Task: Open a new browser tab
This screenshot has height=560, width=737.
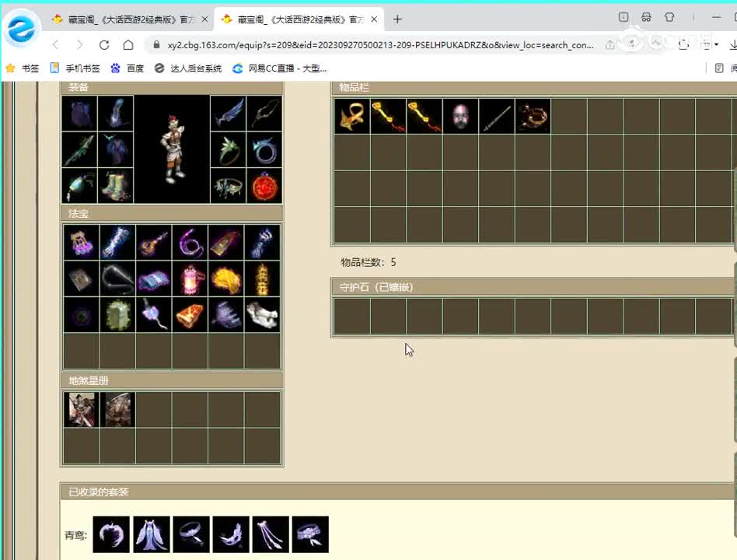Action: coord(397,19)
